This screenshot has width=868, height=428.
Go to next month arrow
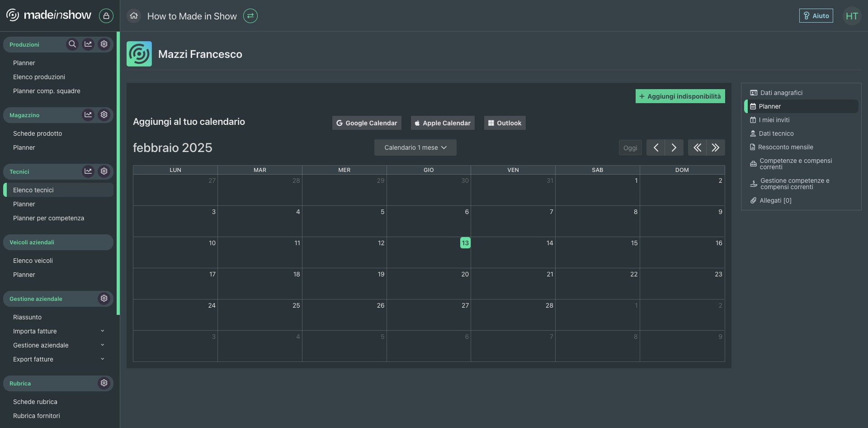(674, 148)
